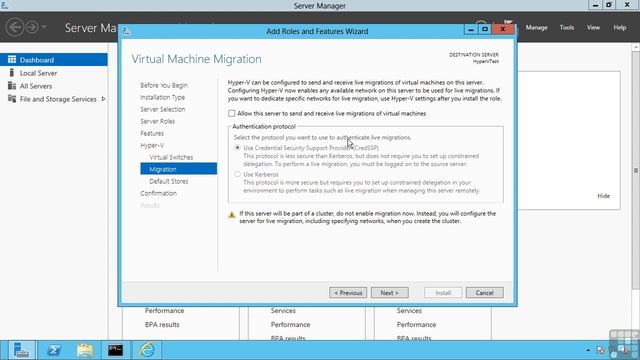The height and width of the screenshot is (360, 640).
Task: Click File and Storage Services icon
Action: coord(12,99)
